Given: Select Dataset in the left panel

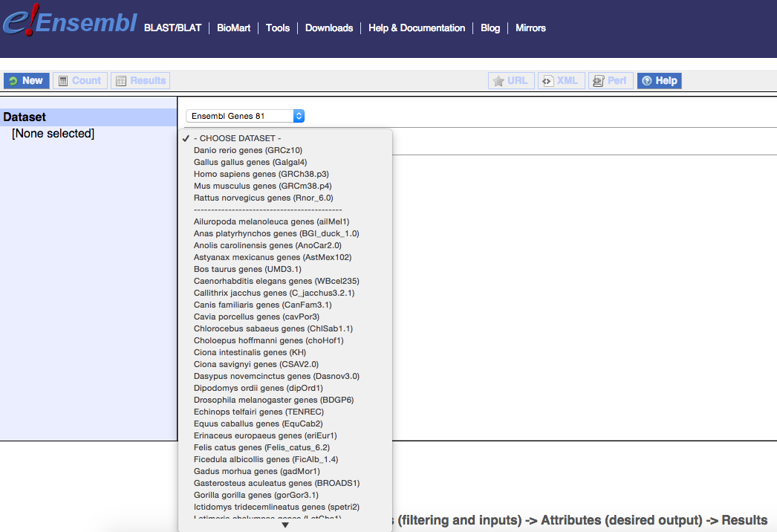Looking at the screenshot, I should click(25, 117).
